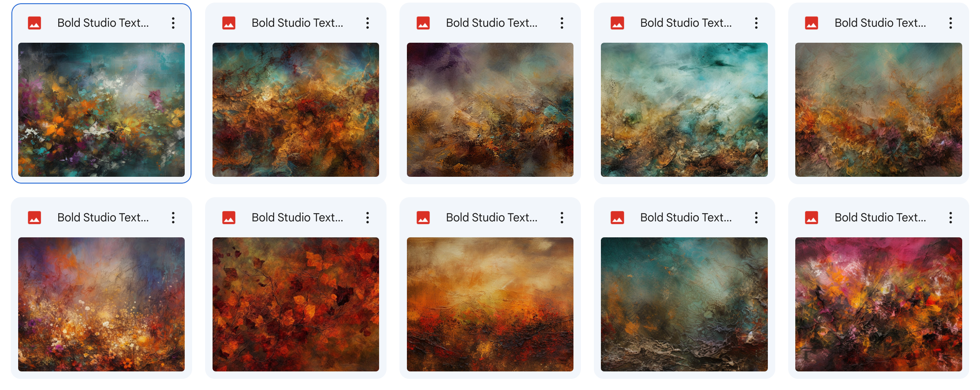Click the image file icon on the selected teal texture card
This screenshot has width=980, height=390.
pos(34,23)
